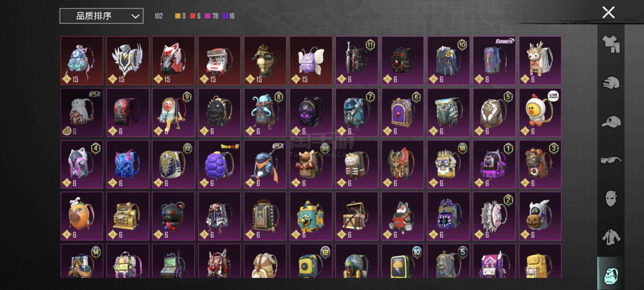
Task: Pick the purple turtle shell backpack
Action: [x=219, y=164]
